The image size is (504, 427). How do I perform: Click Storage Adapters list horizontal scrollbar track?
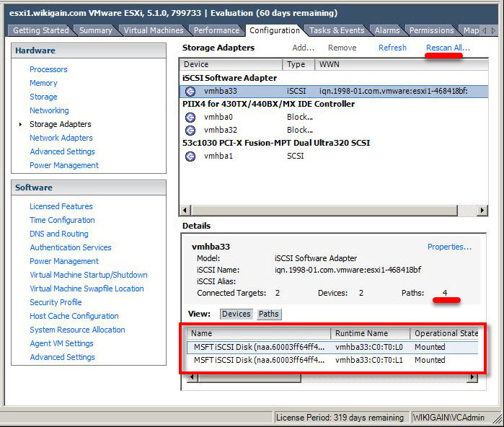coord(467,211)
